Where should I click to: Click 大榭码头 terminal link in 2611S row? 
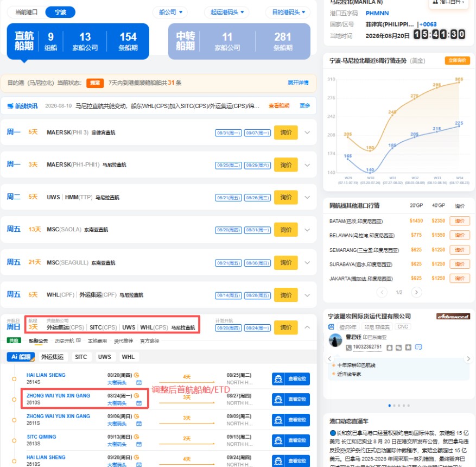point(117,424)
